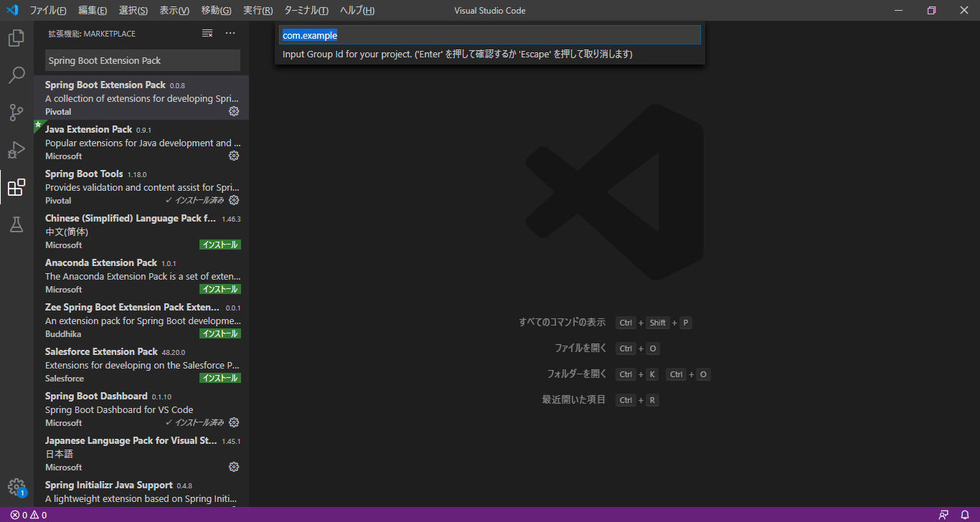Image resolution: width=980 pixels, height=522 pixels.
Task: Click the errors and warnings status indicator
Action: (29, 515)
